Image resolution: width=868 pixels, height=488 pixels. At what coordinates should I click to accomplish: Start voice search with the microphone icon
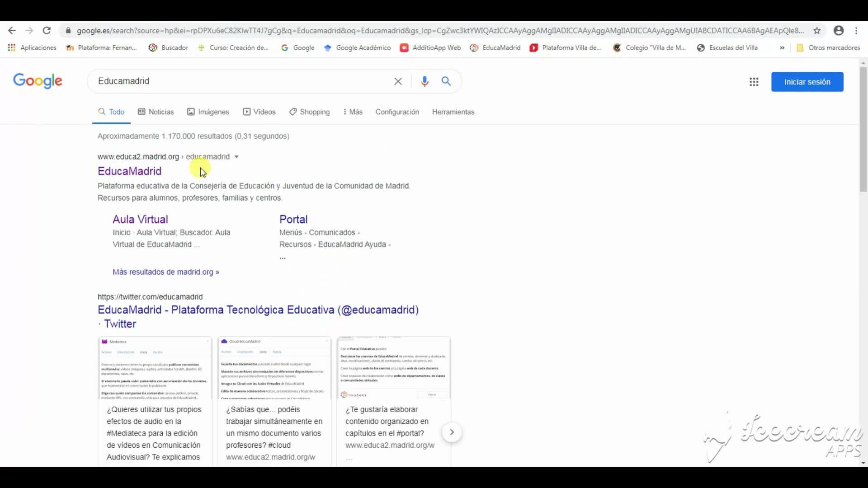tap(425, 81)
